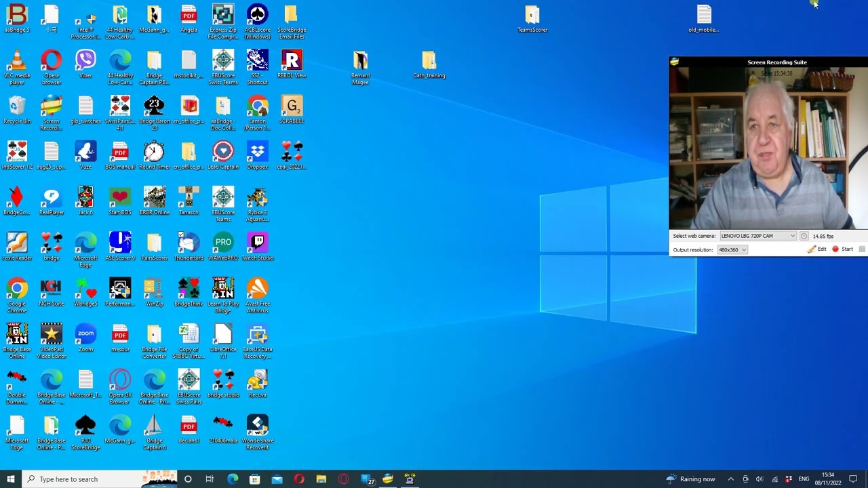Open Bridge Baron 23 desktop icon

point(155,113)
